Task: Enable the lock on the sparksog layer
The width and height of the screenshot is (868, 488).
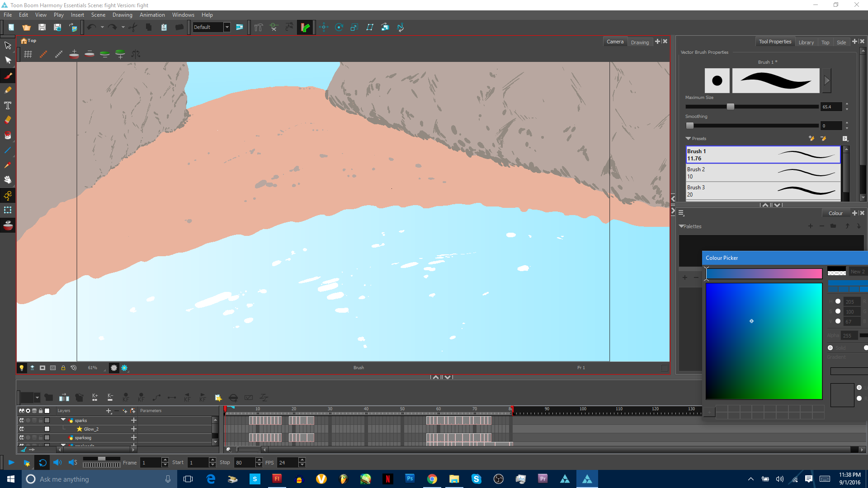Action: coord(40,437)
